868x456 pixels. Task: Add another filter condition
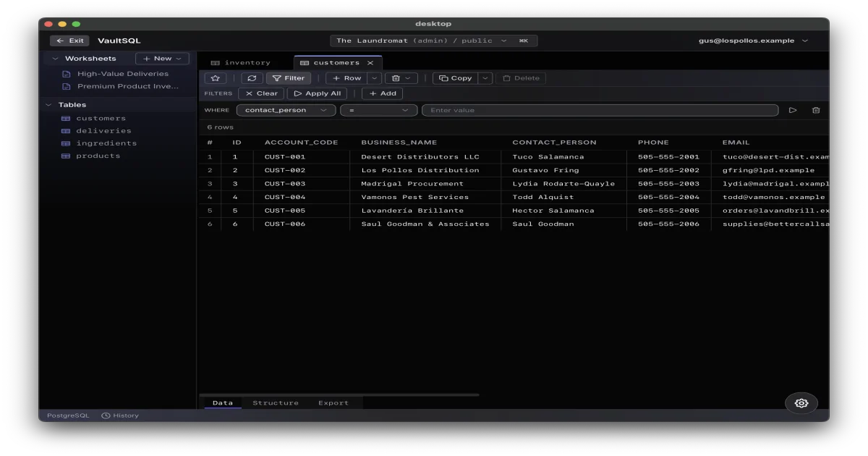pyautogui.click(x=382, y=93)
